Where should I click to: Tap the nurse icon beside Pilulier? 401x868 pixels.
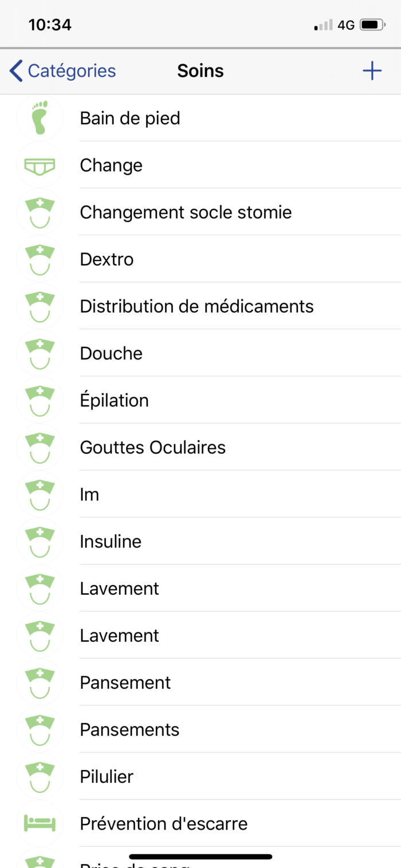point(40,777)
